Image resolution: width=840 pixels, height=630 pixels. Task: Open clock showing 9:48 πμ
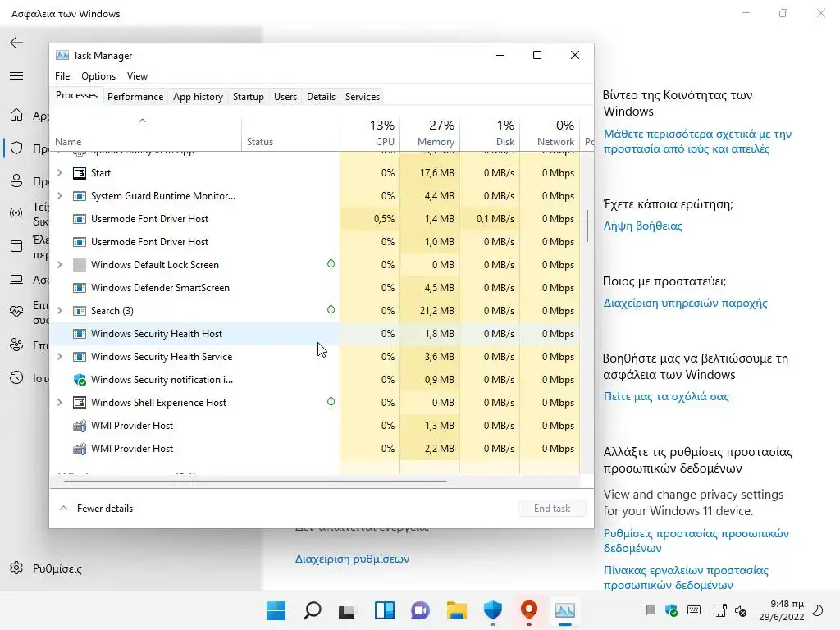(x=781, y=610)
